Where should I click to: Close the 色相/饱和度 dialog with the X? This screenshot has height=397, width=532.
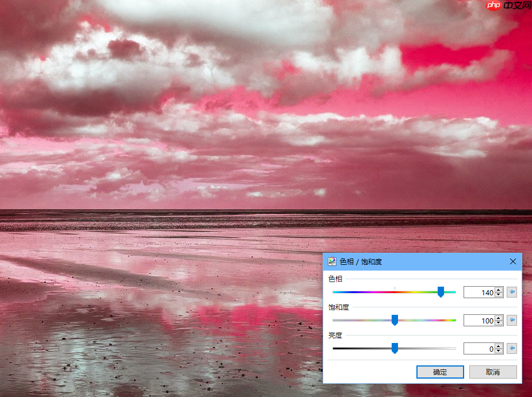pos(512,261)
